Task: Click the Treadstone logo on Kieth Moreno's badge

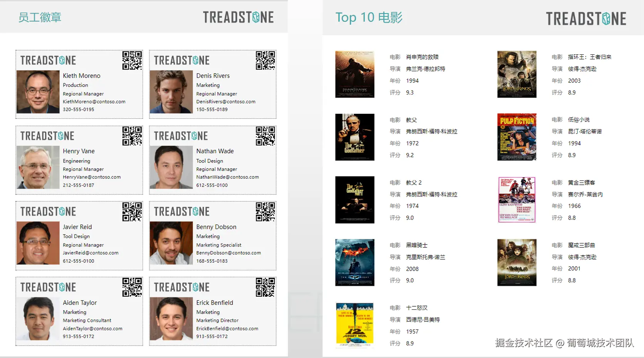Action: coord(48,61)
